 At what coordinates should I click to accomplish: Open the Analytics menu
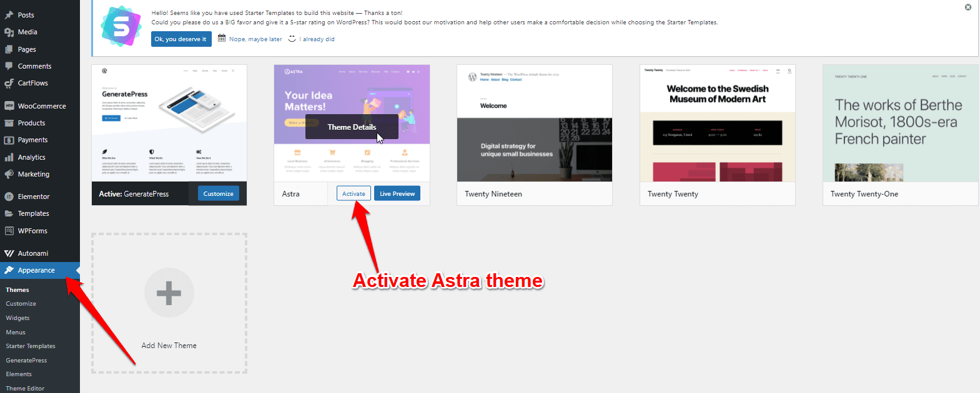tap(31, 157)
